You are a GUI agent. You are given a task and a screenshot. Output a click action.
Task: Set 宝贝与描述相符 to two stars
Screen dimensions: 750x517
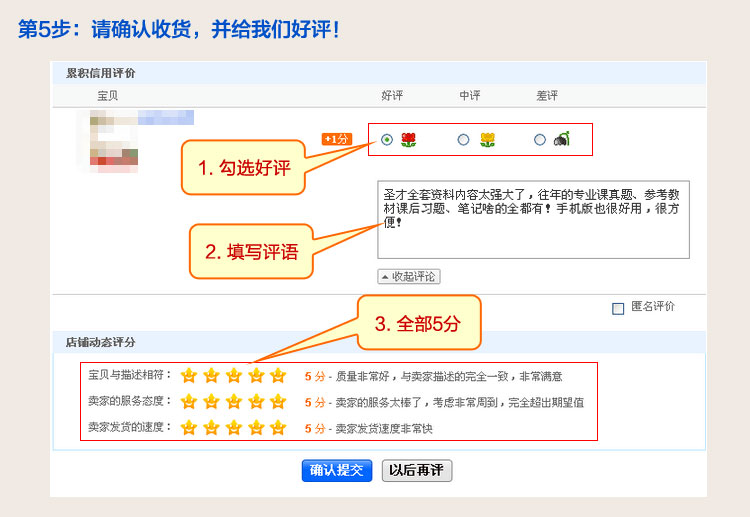tap(211, 375)
